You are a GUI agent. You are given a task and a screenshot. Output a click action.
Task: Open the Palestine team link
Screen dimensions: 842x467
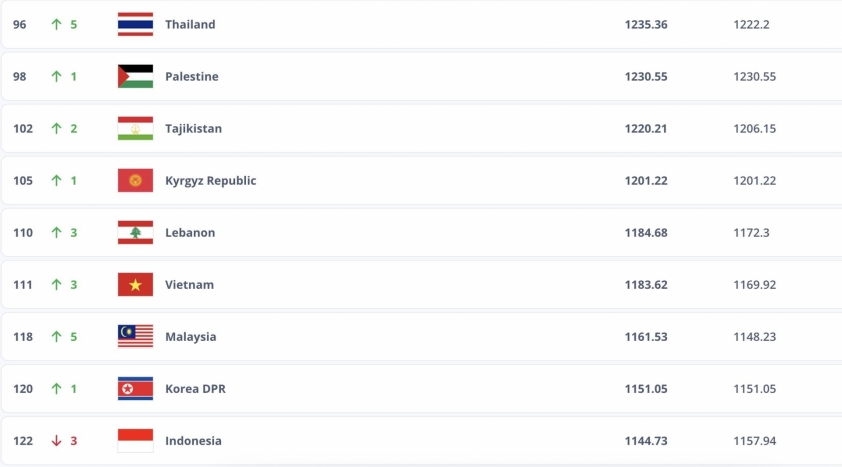(x=191, y=76)
